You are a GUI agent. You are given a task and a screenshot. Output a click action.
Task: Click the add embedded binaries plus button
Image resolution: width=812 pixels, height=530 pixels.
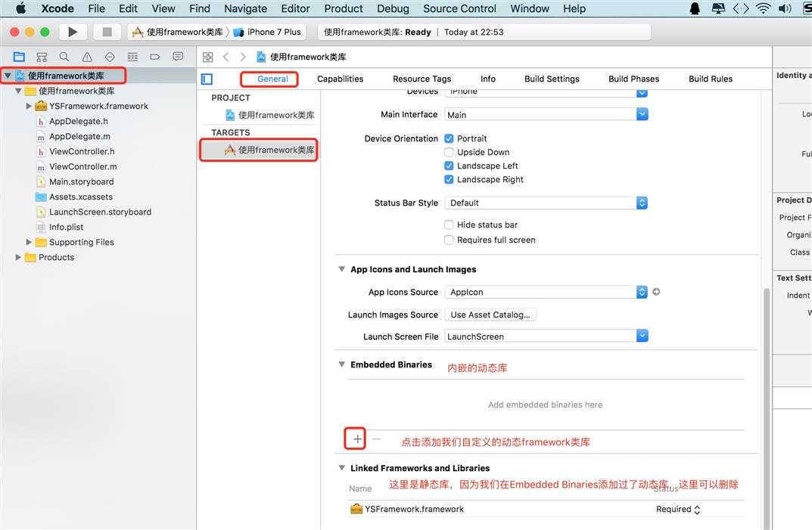357,439
